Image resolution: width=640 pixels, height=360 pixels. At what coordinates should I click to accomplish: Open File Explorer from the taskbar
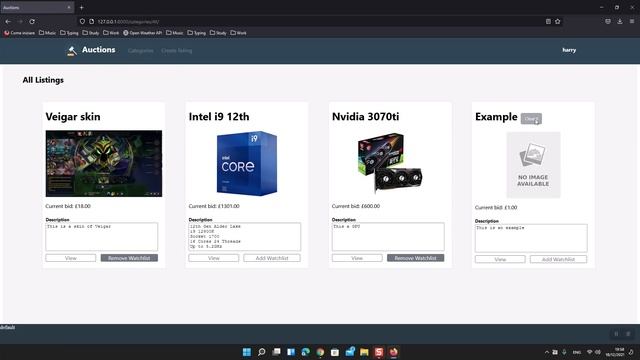364,352
